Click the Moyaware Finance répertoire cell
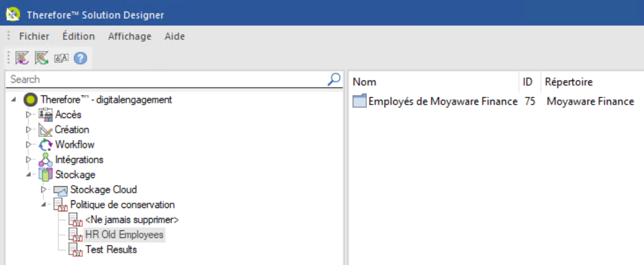This screenshot has height=265, width=644. (590, 101)
